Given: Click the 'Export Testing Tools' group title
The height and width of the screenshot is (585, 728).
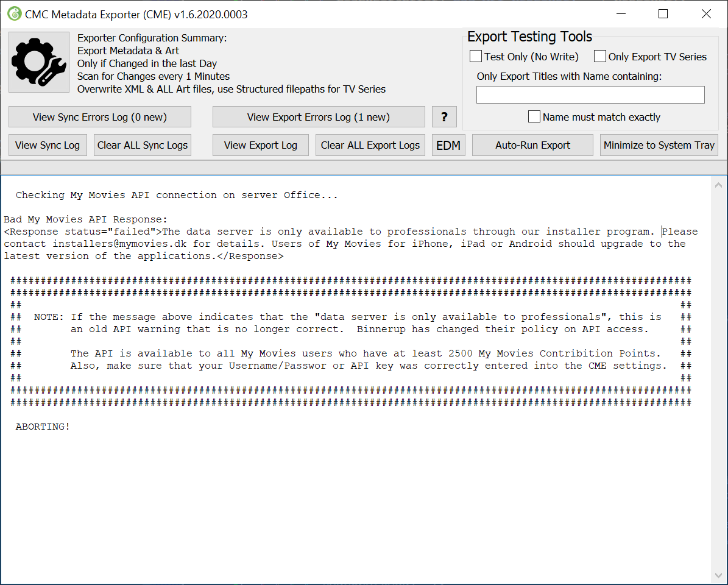Looking at the screenshot, I should pyautogui.click(x=530, y=37).
